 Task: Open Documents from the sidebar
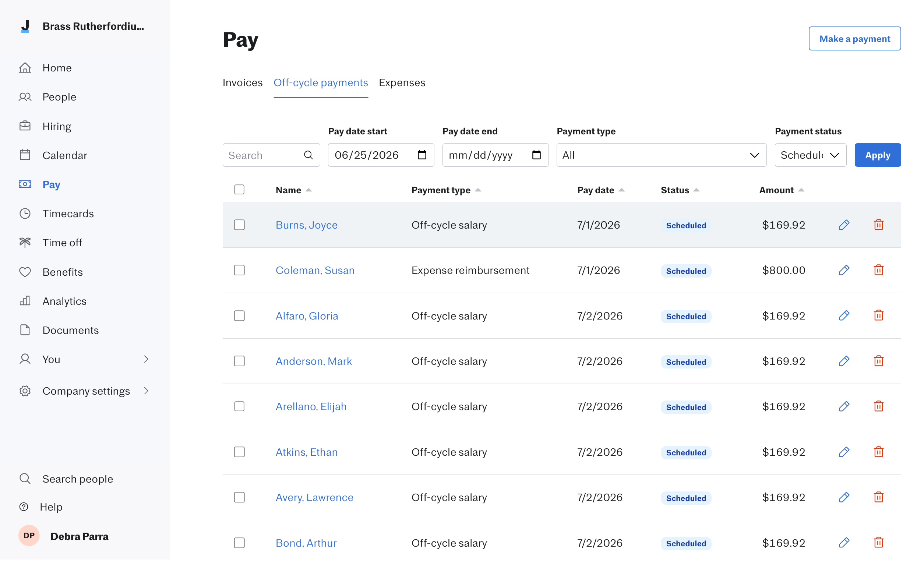coord(71,331)
